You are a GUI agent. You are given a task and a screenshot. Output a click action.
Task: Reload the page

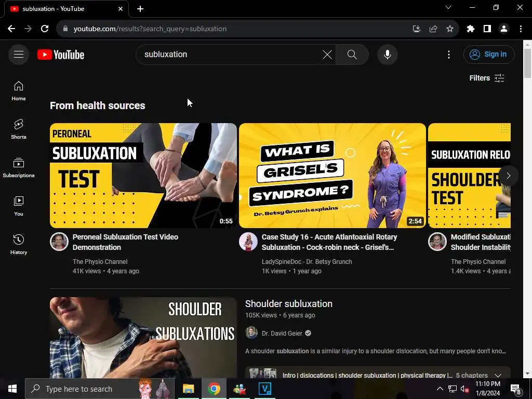coord(45,29)
